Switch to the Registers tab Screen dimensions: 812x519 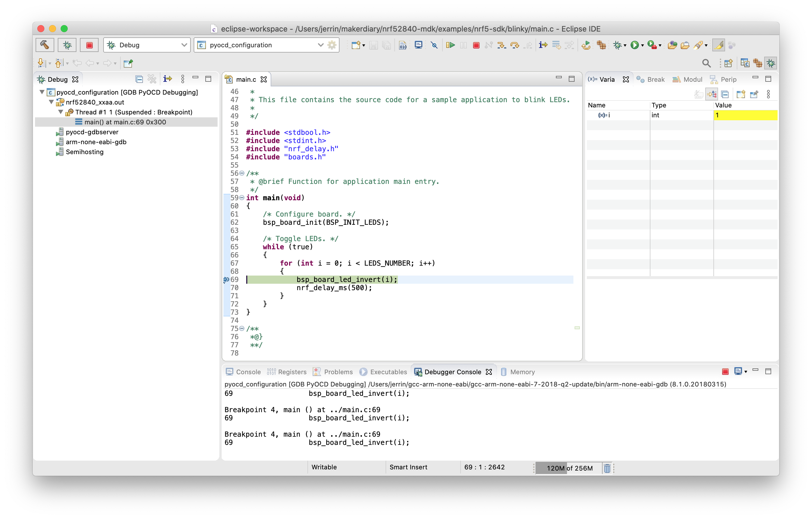287,372
